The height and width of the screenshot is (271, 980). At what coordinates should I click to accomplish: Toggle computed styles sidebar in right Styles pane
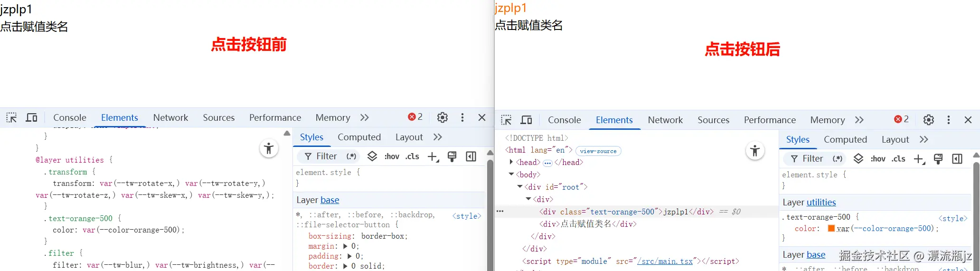957,159
